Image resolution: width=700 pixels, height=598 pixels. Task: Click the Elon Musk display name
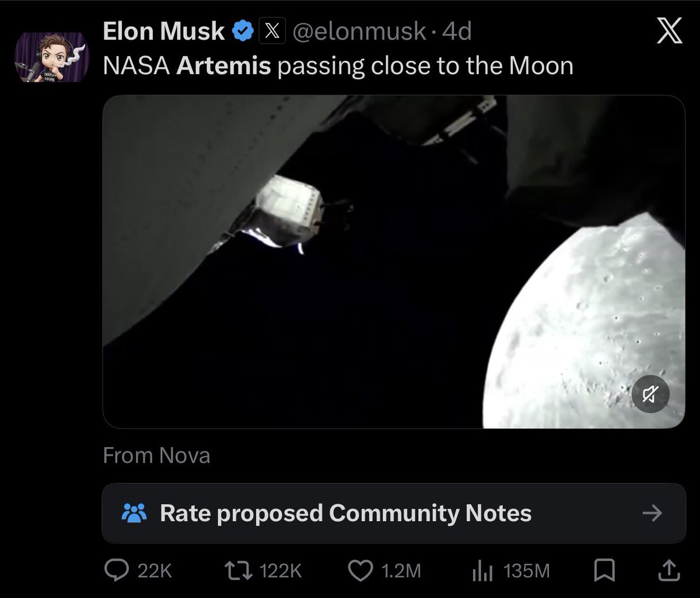[x=163, y=32]
